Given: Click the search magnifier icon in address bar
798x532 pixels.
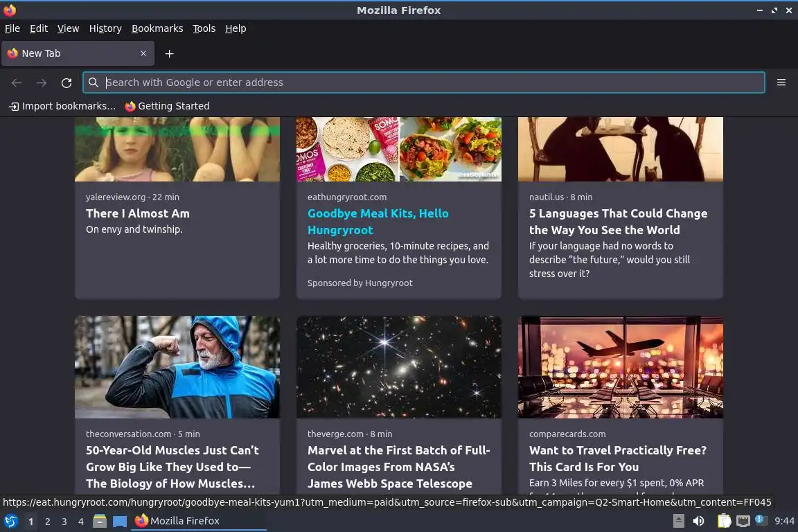Looking at the screenshot, I should pos(93,82).
